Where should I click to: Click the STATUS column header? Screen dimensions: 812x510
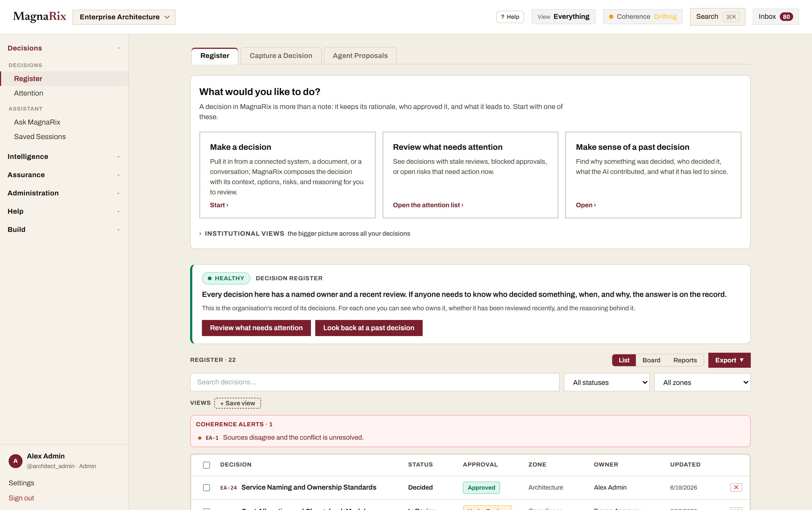click(420, 464)
